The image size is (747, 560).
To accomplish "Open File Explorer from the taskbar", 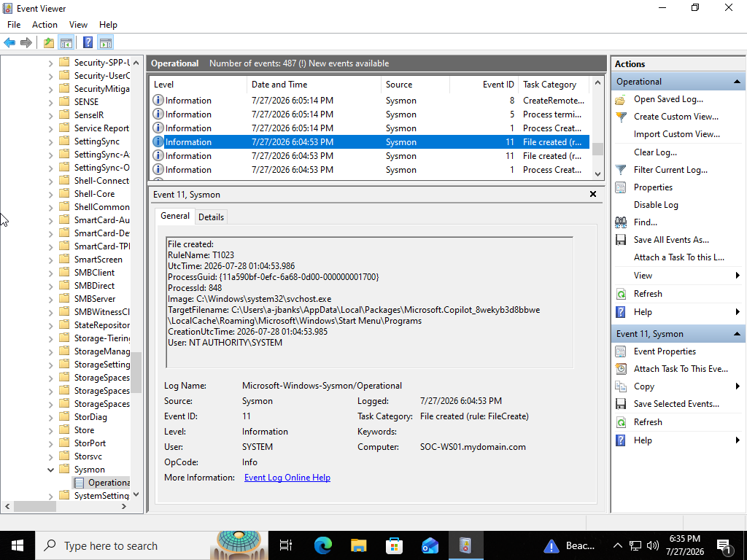I will pos(359,545).
